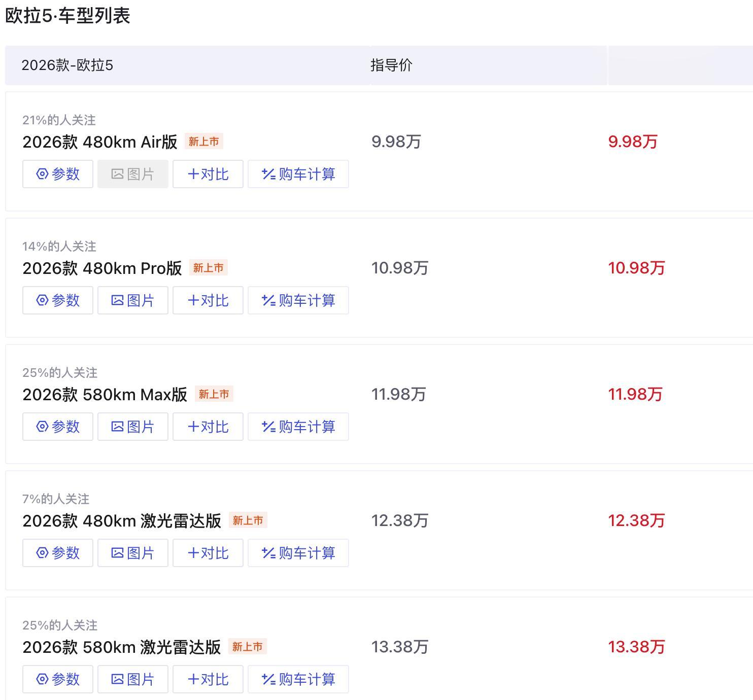Open 购车计算 for 480km Pro版
The width and height of the screenshot is (753, 700).
[x=298, y=300]
